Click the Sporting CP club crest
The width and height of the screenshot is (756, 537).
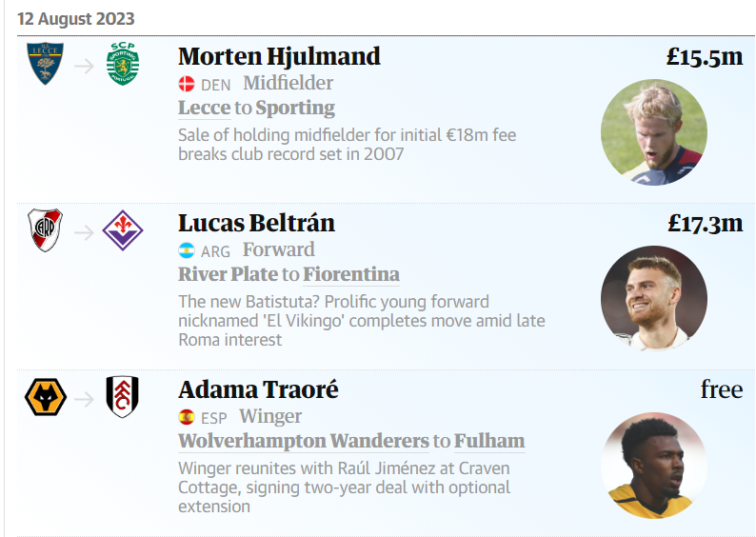click(x=123, y=65)
